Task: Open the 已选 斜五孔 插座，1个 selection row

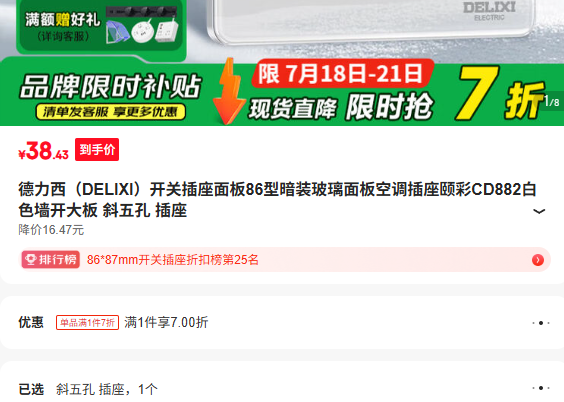Action: (282, 385)
